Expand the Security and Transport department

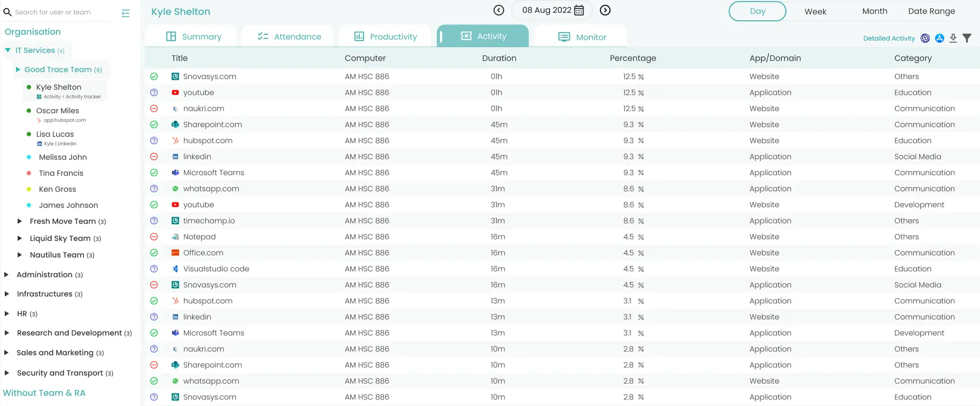coord(6,373)
